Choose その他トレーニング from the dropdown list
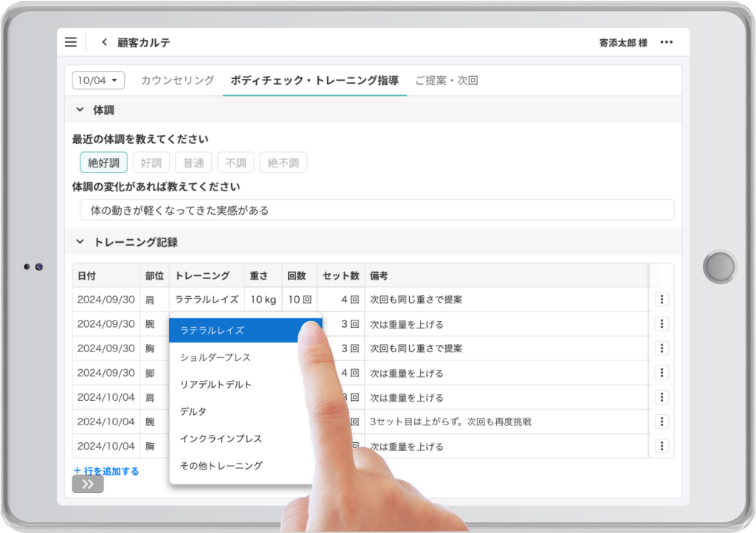This screenshot has width=756, height=533. tap(221, 466)
